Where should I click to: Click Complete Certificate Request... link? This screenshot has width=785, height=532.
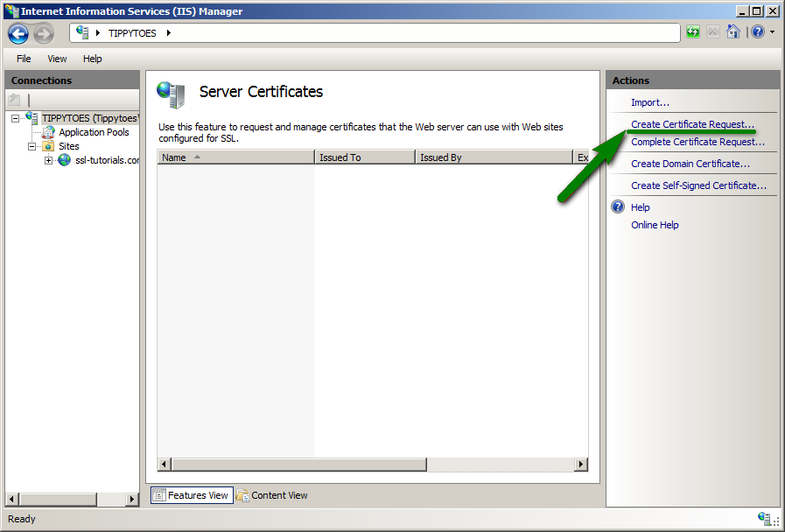[x=697, y=142]
